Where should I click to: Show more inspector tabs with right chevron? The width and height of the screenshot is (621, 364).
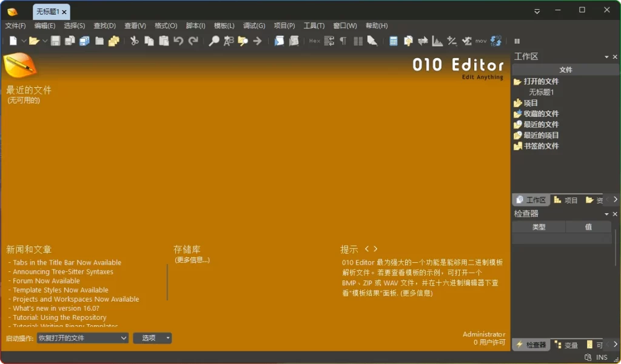pyautogui.click(x=615, y=344)
